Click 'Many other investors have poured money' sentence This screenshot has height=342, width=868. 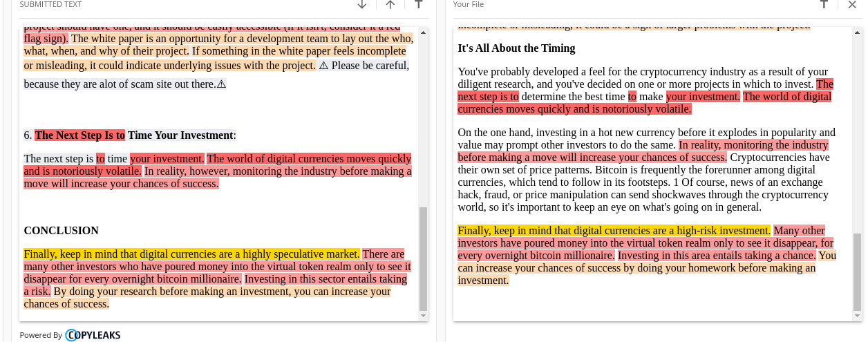click(645, 243)
